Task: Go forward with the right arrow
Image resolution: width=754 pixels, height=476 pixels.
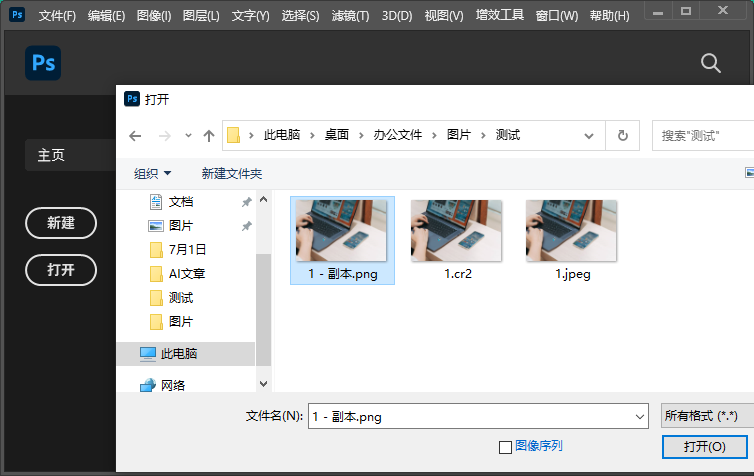Action: [x=164, y=136]
